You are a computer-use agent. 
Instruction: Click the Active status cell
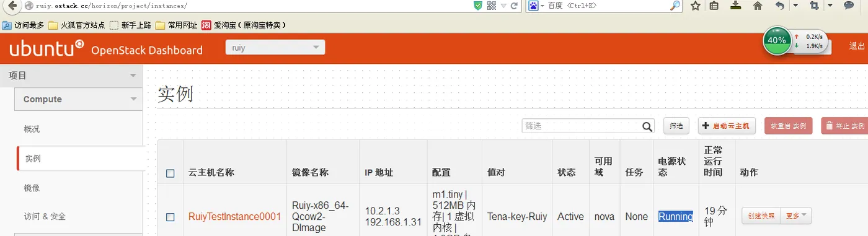pyautogui.click(x=570, y=216)
